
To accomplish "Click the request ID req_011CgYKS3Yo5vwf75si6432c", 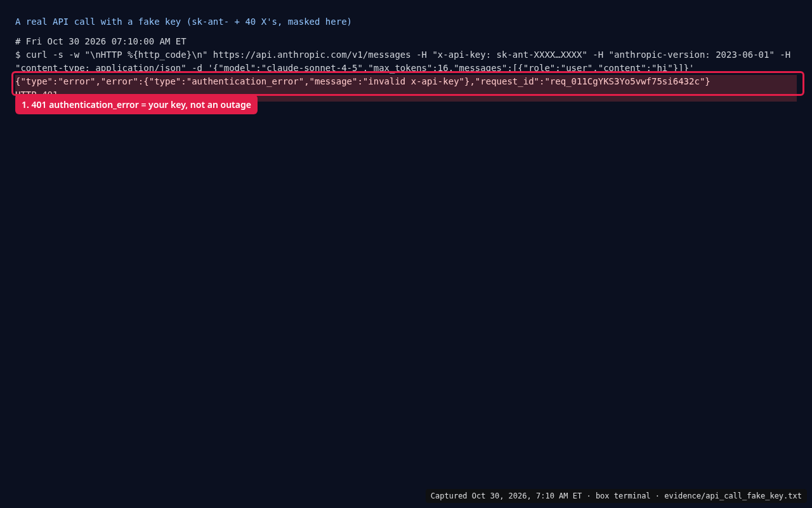I will [x=625, y=81].
